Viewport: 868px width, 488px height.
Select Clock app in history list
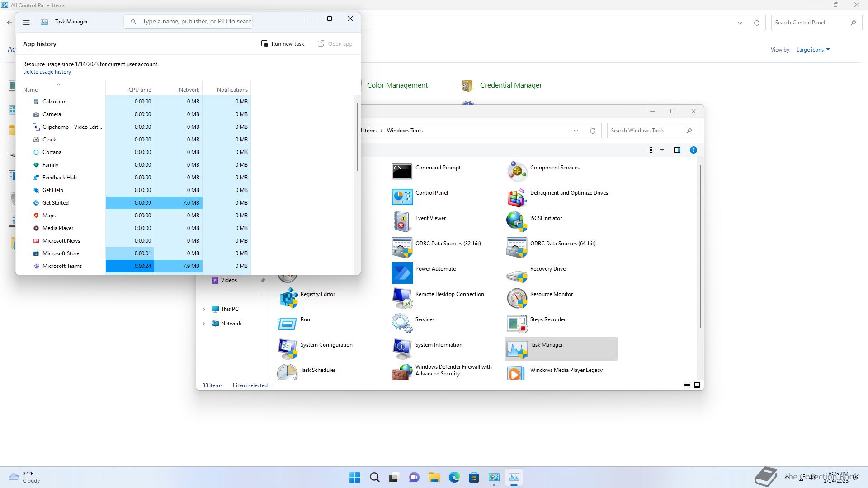pos(133,140)
